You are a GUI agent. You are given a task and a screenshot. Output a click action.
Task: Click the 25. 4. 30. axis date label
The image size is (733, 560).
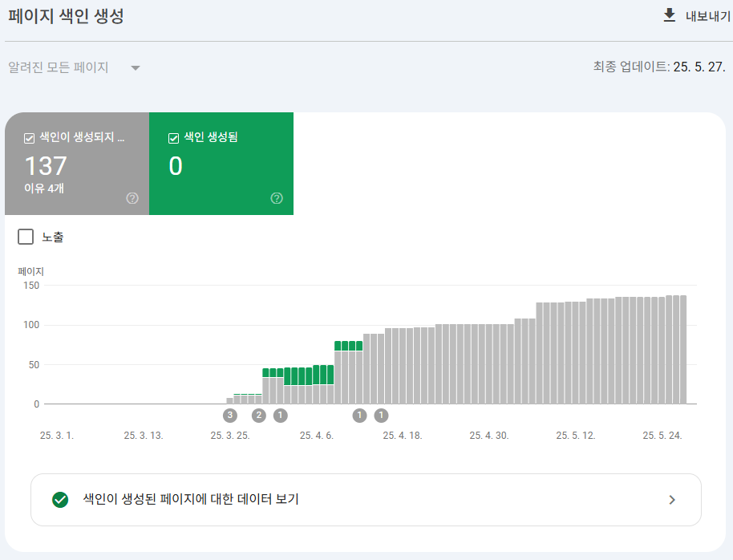click(x=489, y=436)
